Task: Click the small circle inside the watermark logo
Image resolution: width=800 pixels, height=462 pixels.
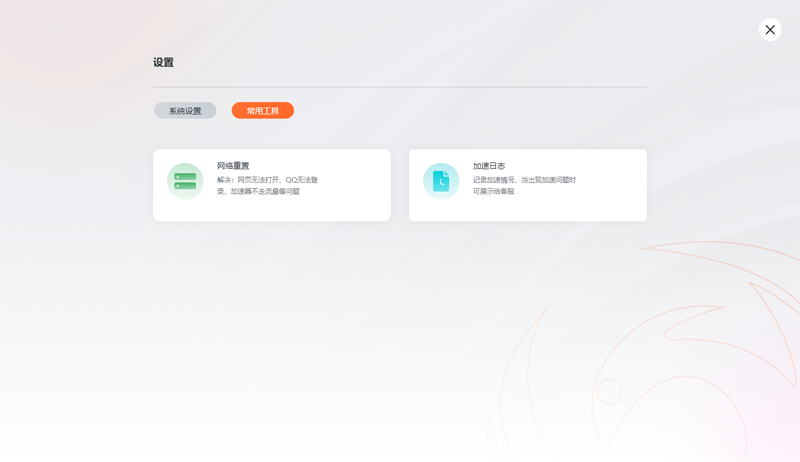Action: click(x=609, y=391)
